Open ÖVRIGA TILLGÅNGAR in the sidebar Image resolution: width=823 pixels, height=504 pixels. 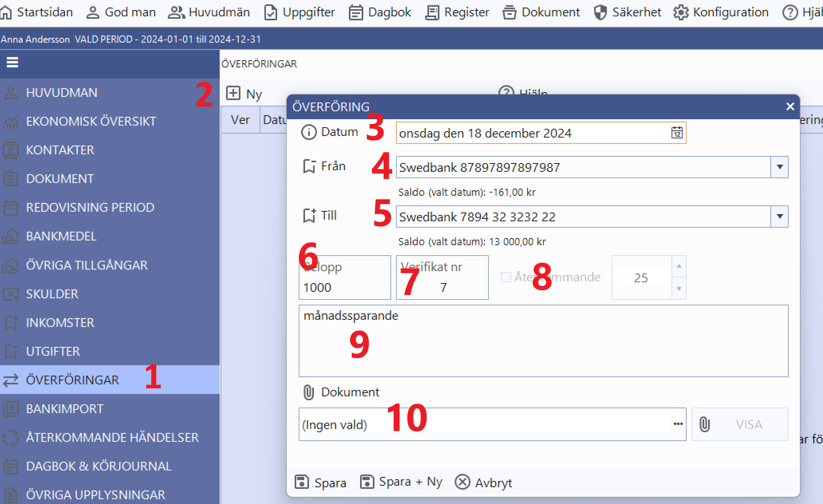click(110, 265)
